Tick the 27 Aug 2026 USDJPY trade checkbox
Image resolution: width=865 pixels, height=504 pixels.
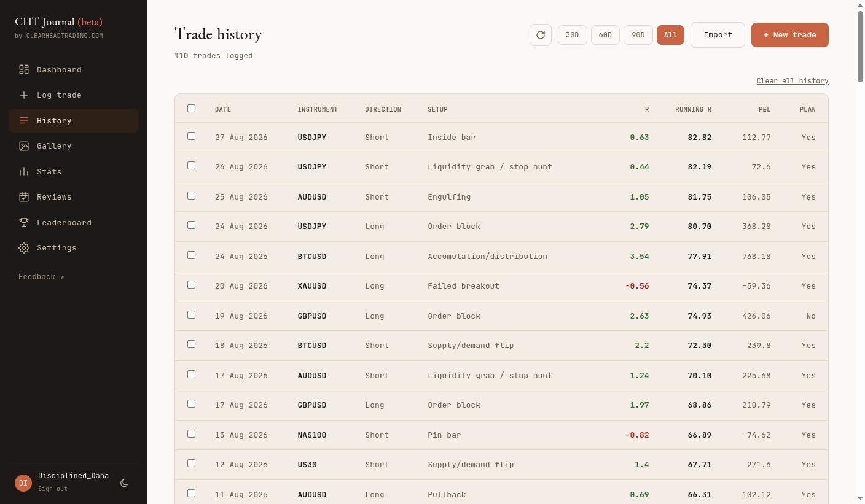tap(191, 136)
